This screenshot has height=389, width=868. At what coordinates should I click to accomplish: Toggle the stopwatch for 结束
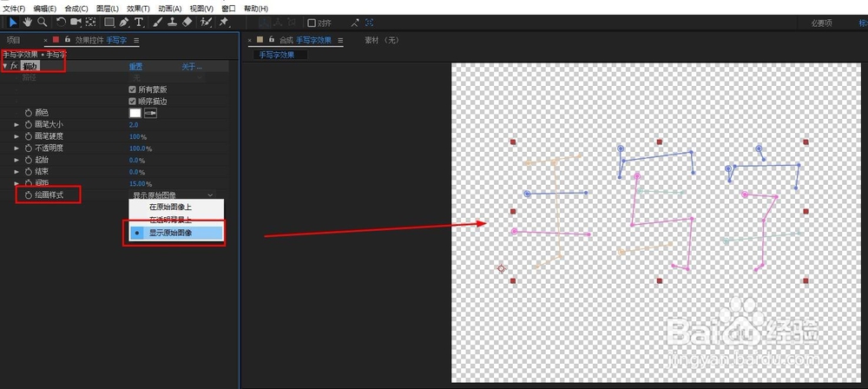pyautogui.click(x=29, y=172)
